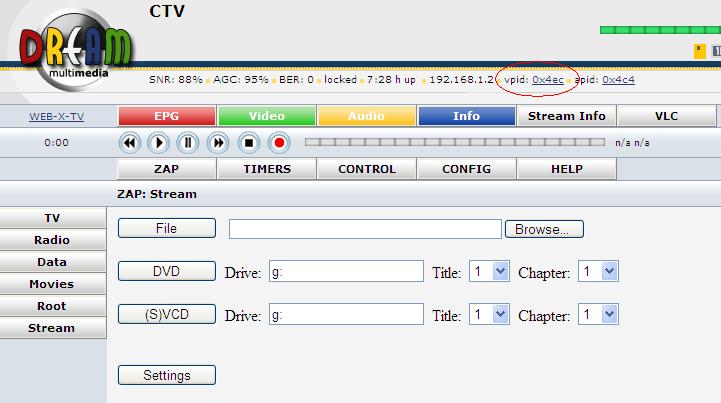721x403 pixels.
Task: Click the 0:00 time counter
Action: [x=57, y=143]
